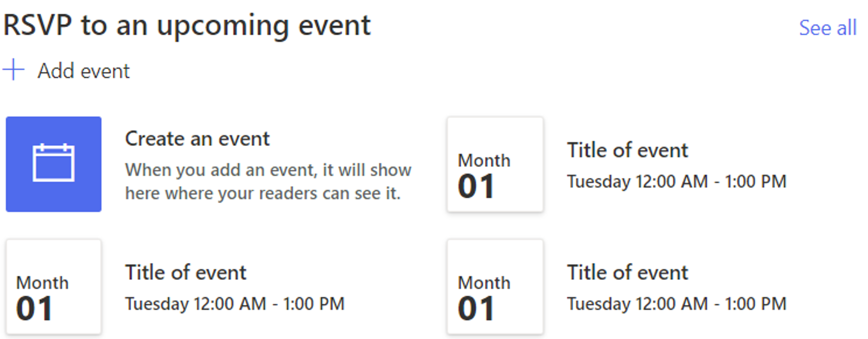The width and height of the screenshot is (868, 339).
Task: Click the 01 day number in the bottom-right tile
Action: 476,309
